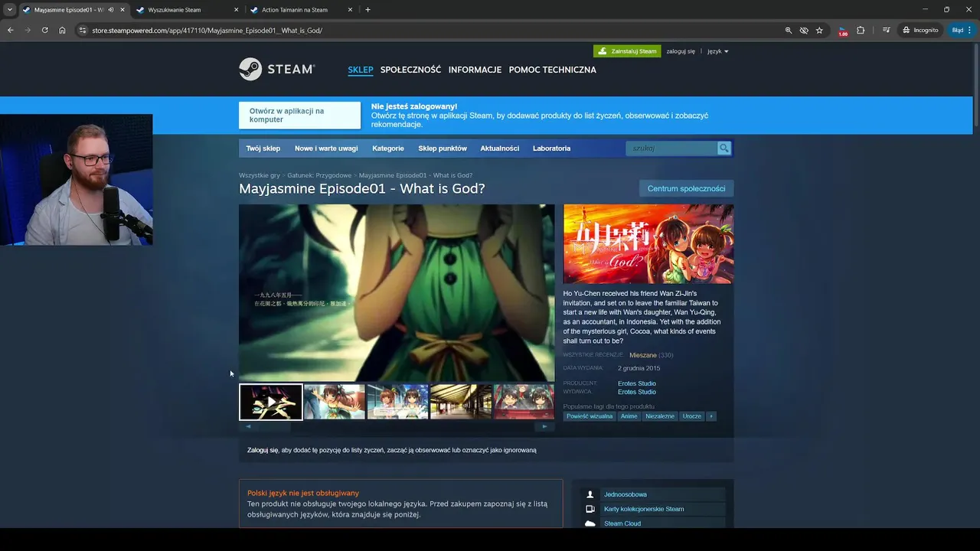Click the magnifier search icon in store bar

tap(724, 148)
